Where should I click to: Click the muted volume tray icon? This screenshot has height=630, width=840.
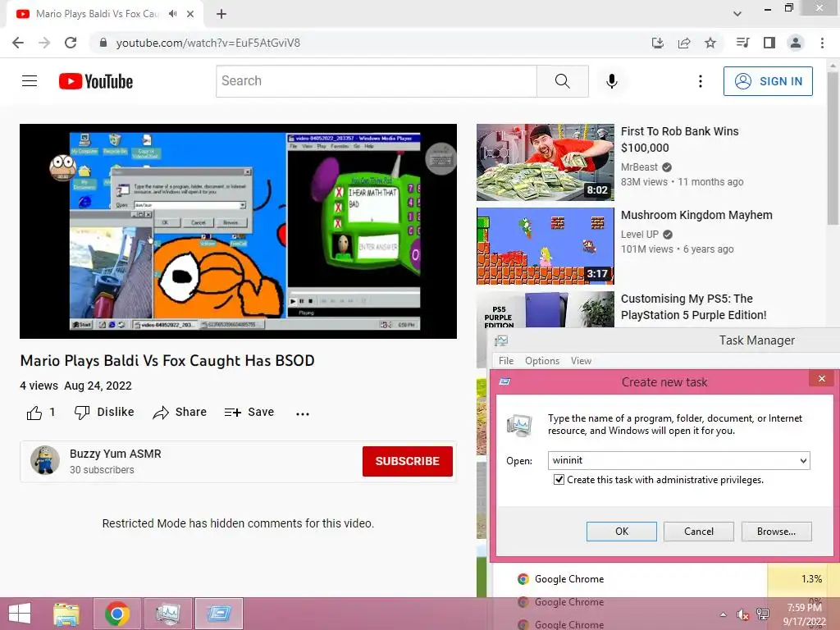[x=742, y=614]
